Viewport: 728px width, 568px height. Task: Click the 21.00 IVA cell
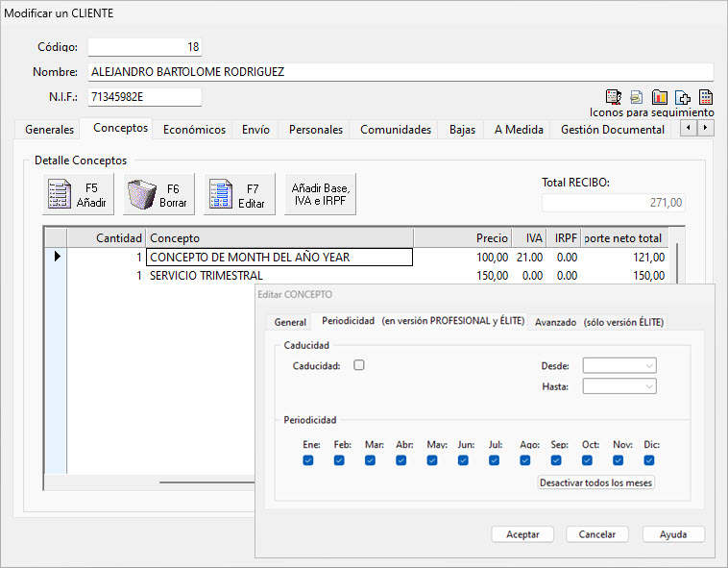click(x=529, y=257)
